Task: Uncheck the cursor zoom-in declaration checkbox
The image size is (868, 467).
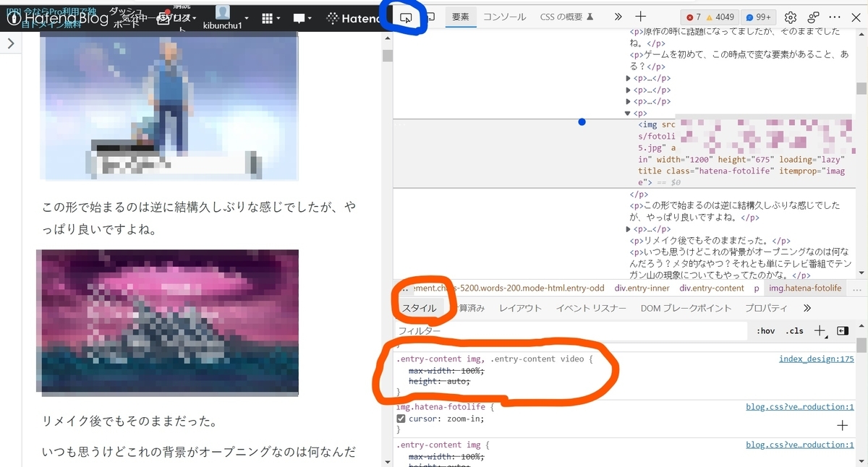Action: 401,419
